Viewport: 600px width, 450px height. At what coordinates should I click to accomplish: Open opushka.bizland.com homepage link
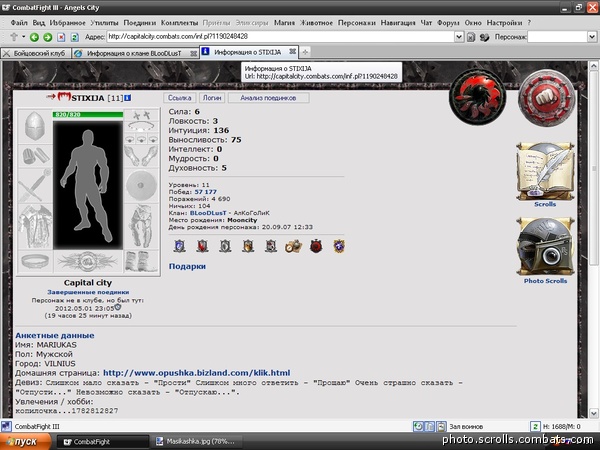coord(197,373)
